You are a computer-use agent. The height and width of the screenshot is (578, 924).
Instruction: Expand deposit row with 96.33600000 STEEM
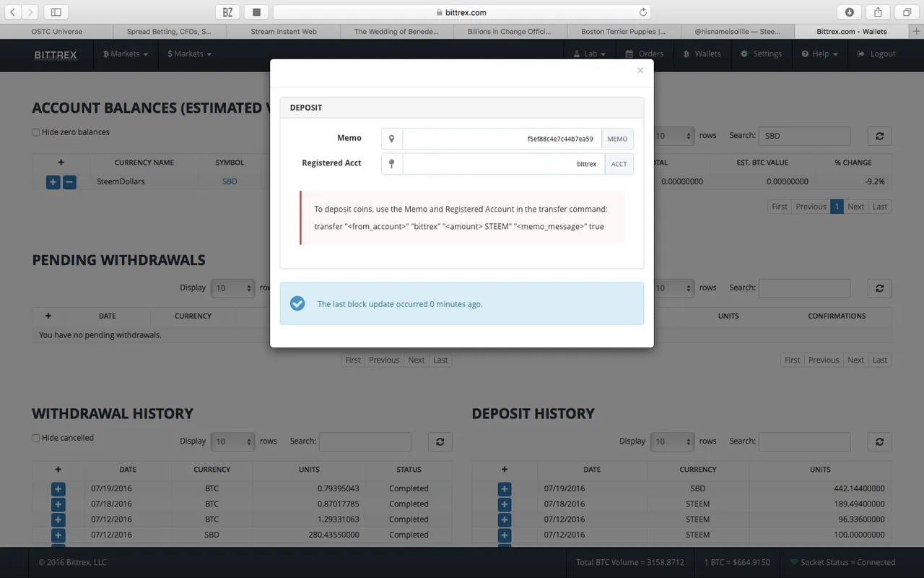pos(505,519)
